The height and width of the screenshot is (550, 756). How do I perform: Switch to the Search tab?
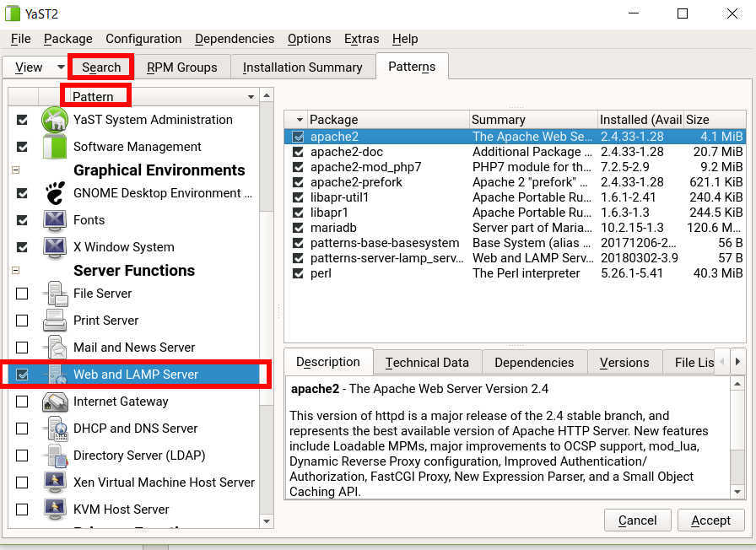coord(101,67)
